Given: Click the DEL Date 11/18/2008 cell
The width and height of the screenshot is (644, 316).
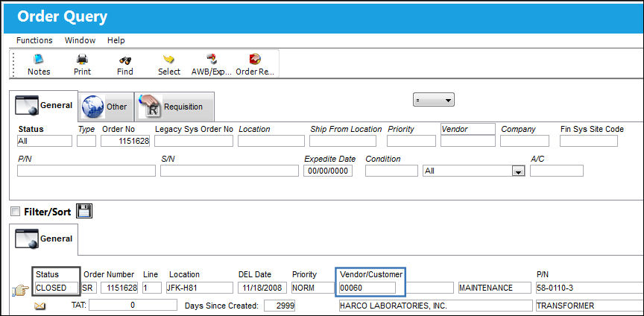Looking at the screenshot, I should (262, 288).
